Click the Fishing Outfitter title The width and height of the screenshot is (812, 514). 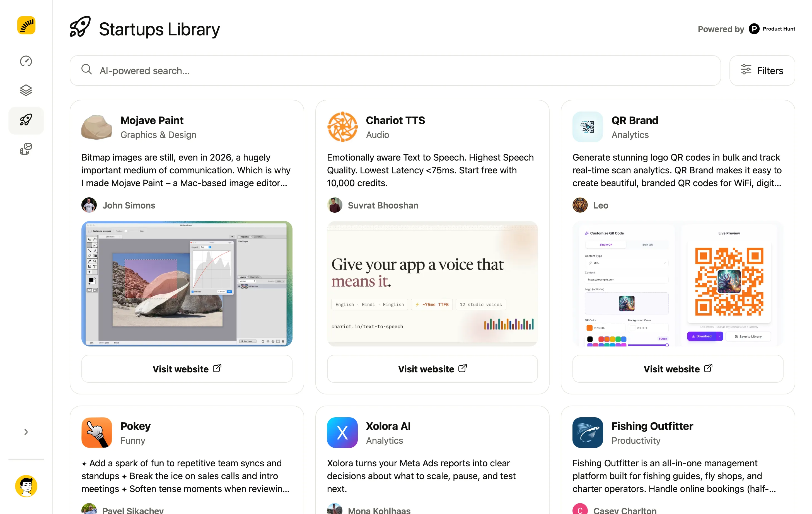coord(652,426)
